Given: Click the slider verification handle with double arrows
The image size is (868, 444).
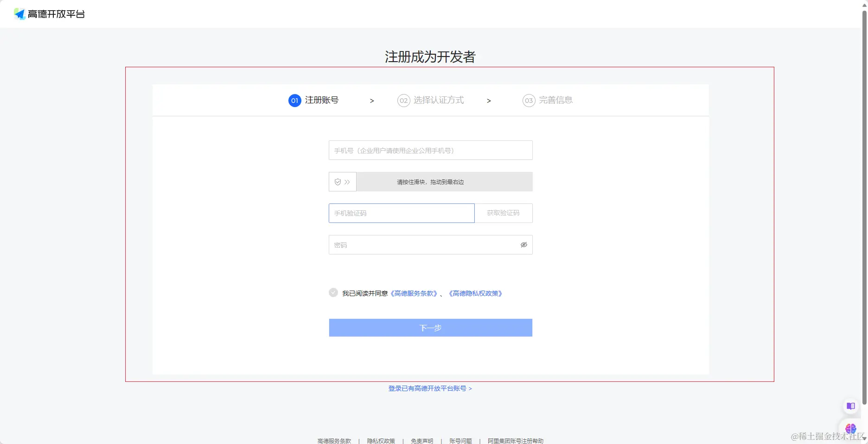Looking at the screenshot, I should pyautogui.click(x=343, y=182).
